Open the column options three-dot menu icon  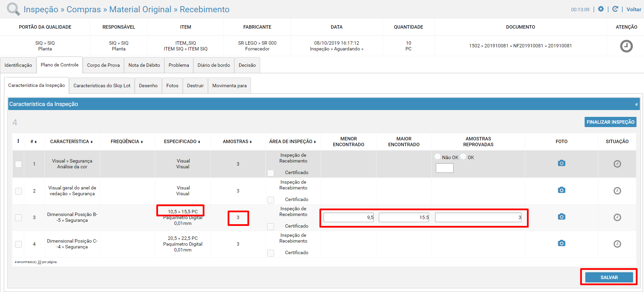tap(18, 141)
